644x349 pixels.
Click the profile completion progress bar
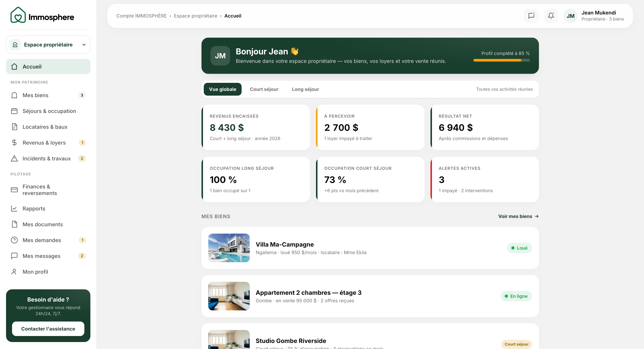501,60
